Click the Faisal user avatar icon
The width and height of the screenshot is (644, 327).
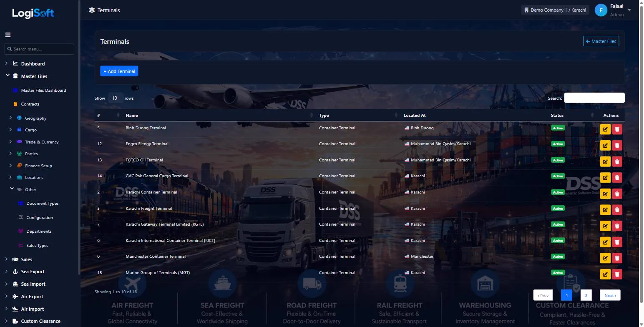click(x=601, y=10)
